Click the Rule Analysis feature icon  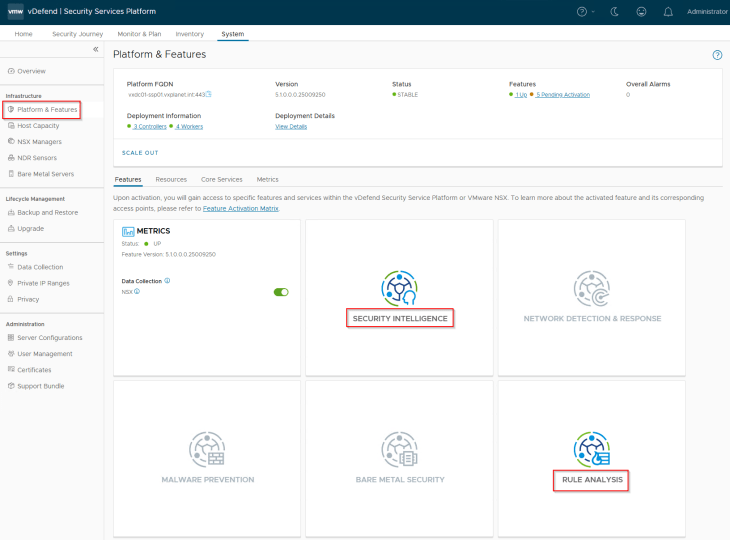[x=592, y=448]
